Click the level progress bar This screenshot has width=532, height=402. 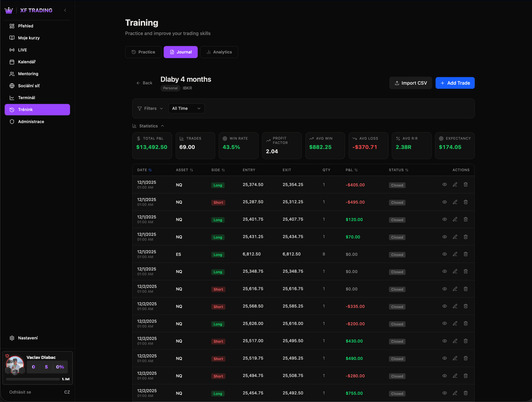tap(33, 379)
